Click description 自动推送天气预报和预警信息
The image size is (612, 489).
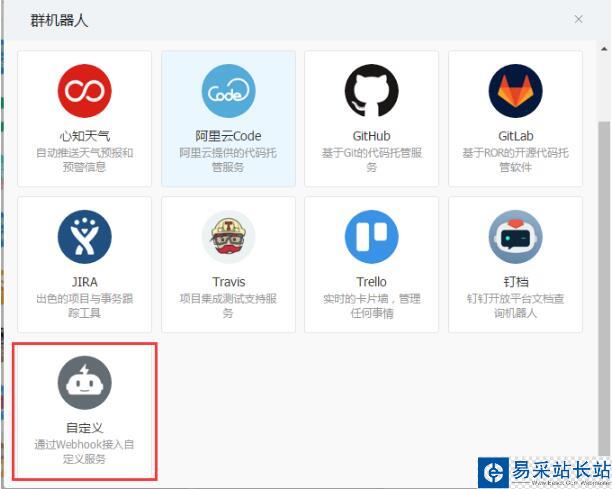click(84, 160)
